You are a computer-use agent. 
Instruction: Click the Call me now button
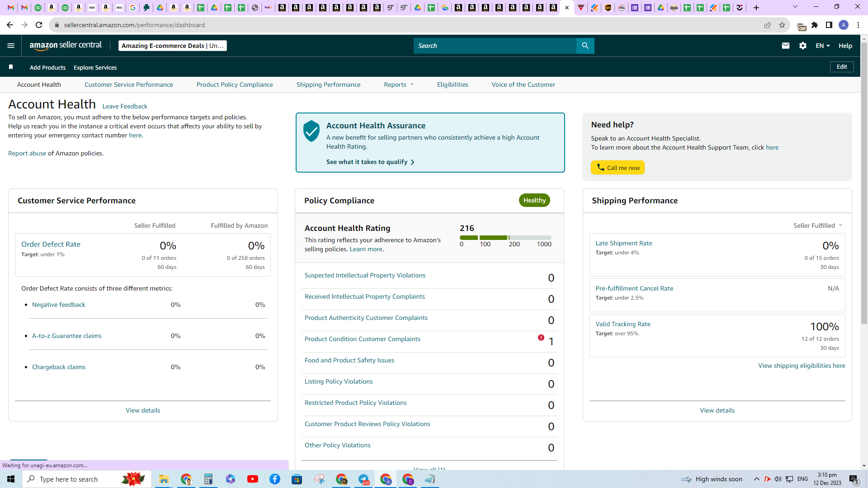click(618, 168)
